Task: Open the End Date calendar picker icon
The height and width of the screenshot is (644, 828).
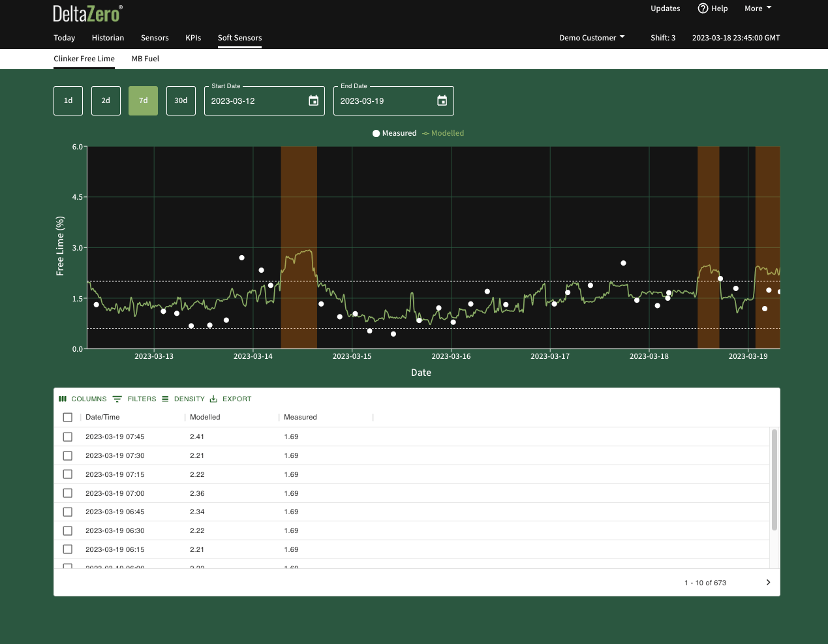Action: point(442,100)
